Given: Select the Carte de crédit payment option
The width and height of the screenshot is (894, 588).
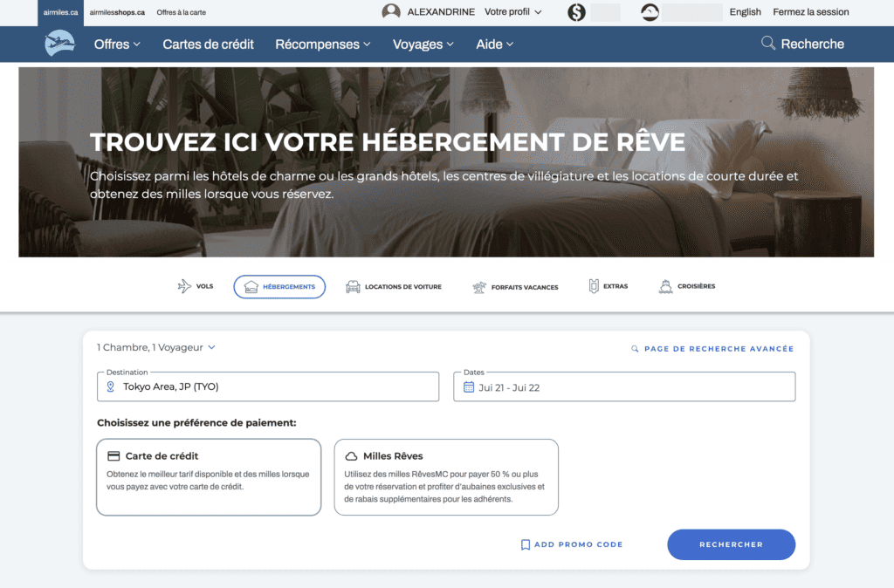Looking at the screenshot, I should pyautogui.click(x=208, y=476).
